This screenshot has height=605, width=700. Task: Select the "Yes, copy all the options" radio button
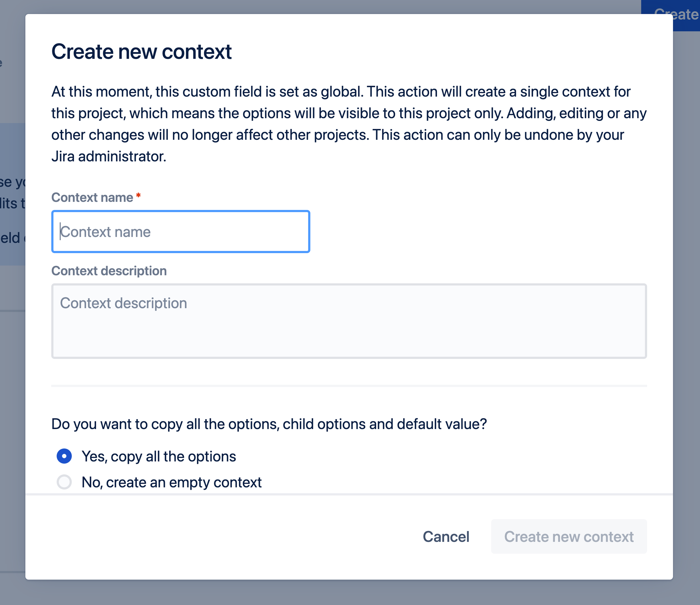pos(64,456)
